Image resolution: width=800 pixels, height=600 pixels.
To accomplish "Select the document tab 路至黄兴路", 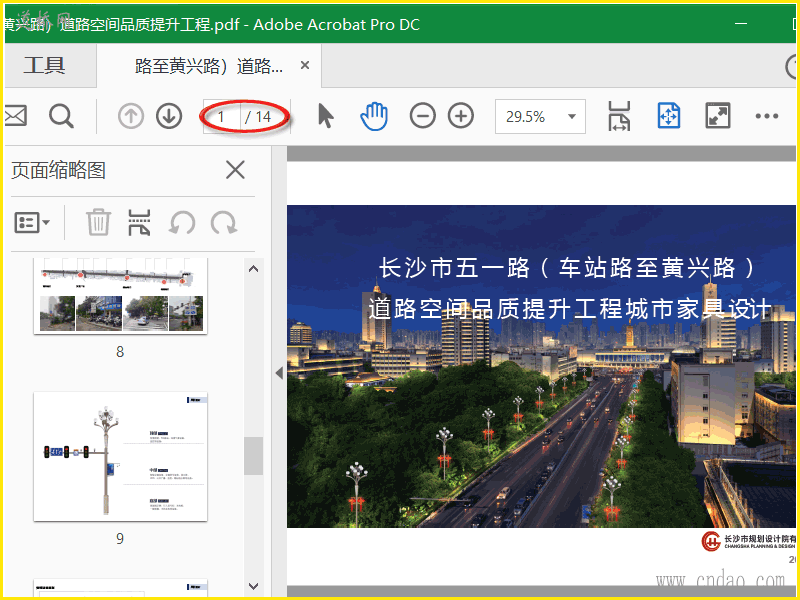I will pyautogui.click(x=209, y=66).
